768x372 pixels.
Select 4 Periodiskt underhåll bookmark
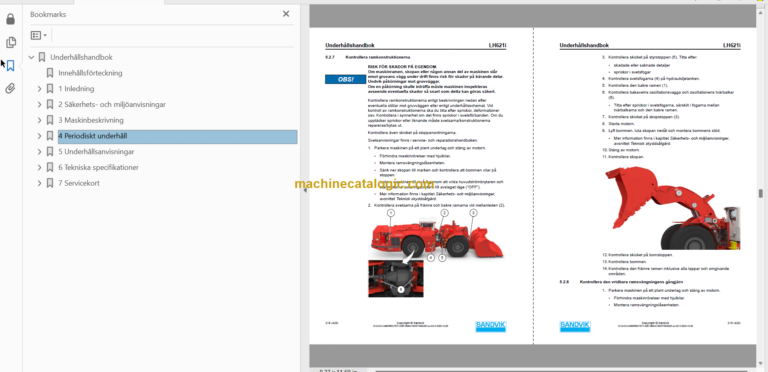[177, 136]
